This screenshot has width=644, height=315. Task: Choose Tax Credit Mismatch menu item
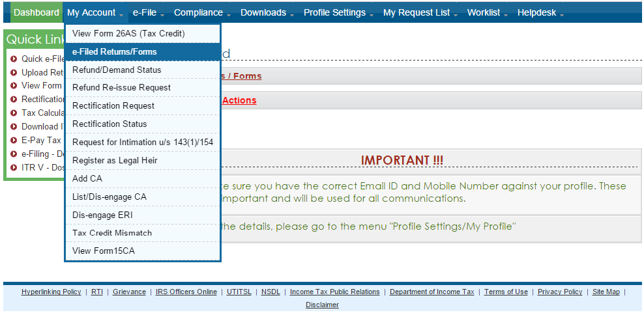coord(112,233)
